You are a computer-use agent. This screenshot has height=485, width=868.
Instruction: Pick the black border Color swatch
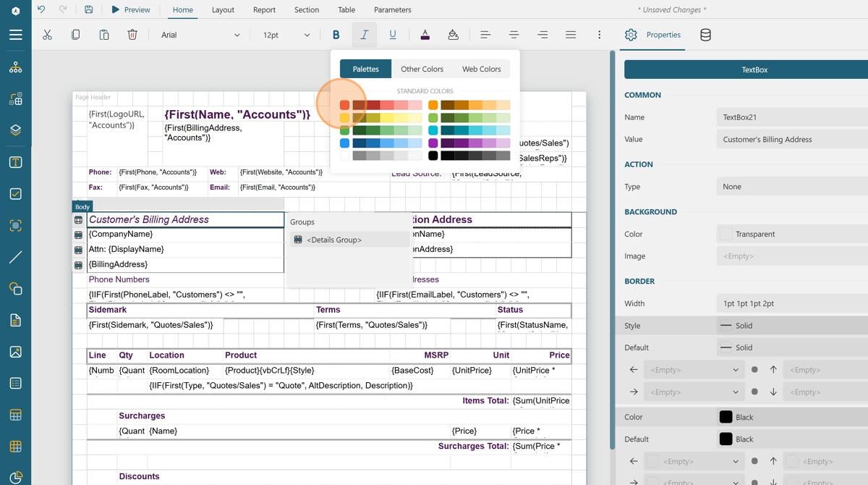726,417
